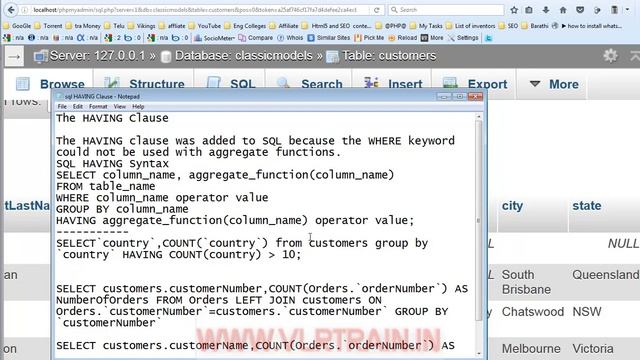The width and height of the screenshot is (640, 360).
Task: Open the Torrent bookmarks folder
Action: (49, 26)
